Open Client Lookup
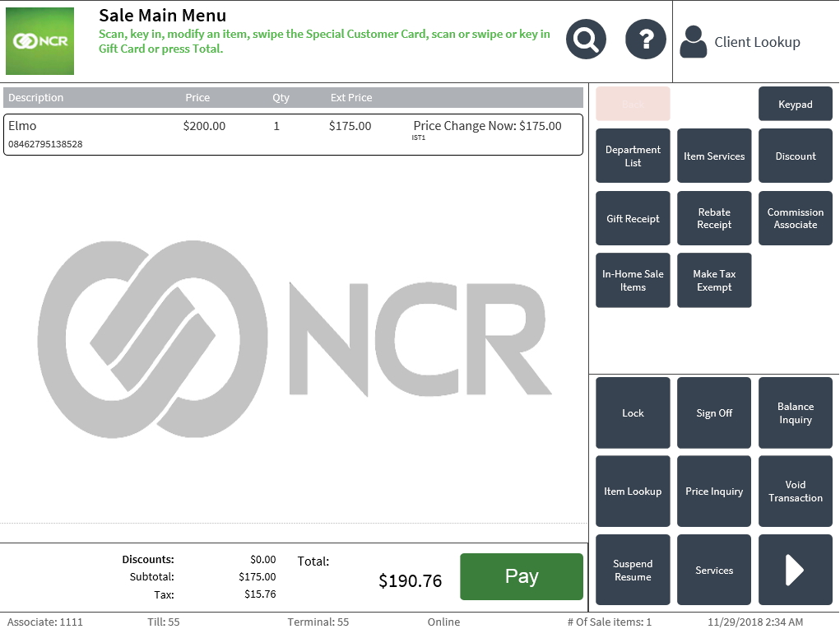840x629 pixels. coord(757,42)
